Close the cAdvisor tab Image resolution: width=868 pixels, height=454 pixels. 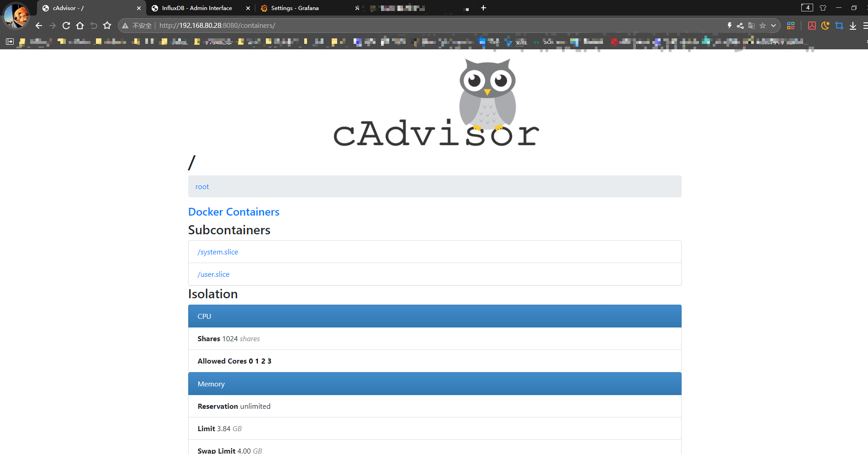[x=139, y=8]
